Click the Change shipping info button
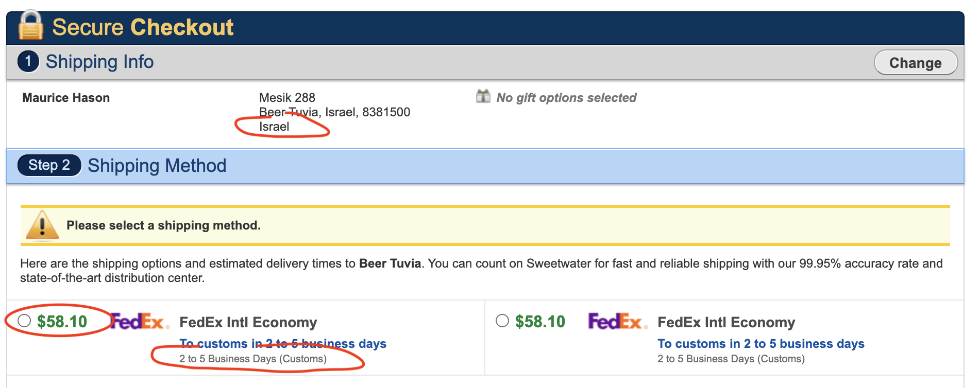Viewport: 980px width, 388px height. click(x=916, y=63)
